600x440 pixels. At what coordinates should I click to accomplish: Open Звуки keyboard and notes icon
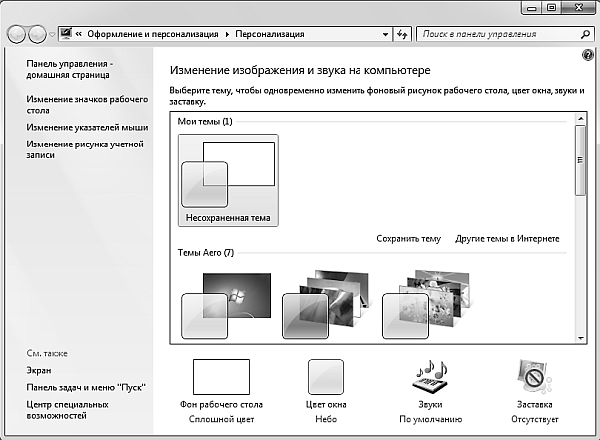click(x=430, y=376)
